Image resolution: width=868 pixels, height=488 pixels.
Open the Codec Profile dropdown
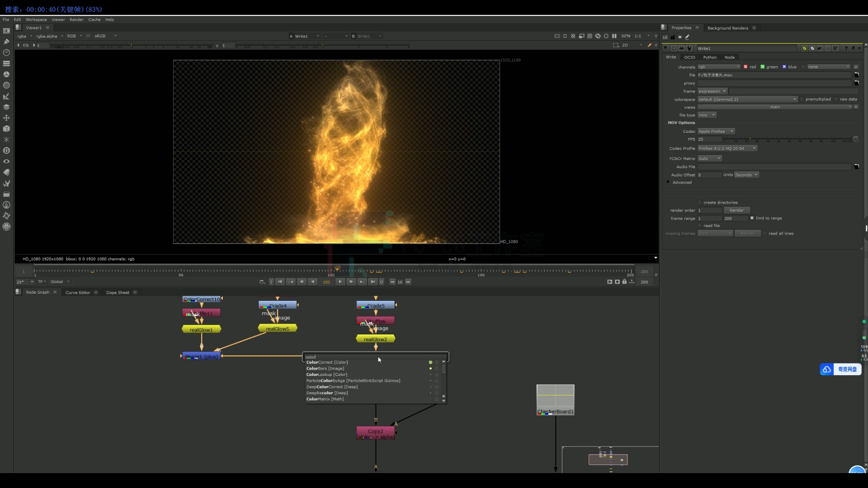point(727,148)
